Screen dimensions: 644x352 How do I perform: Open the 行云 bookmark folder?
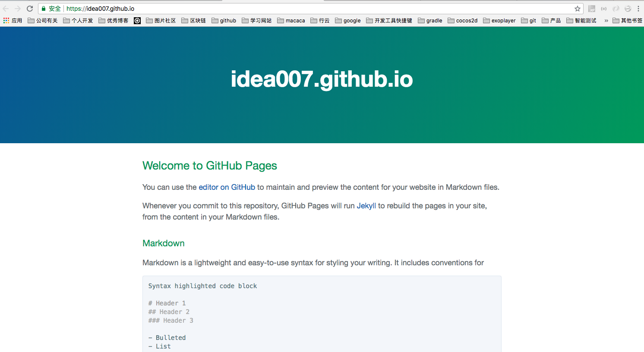(320, 20)
